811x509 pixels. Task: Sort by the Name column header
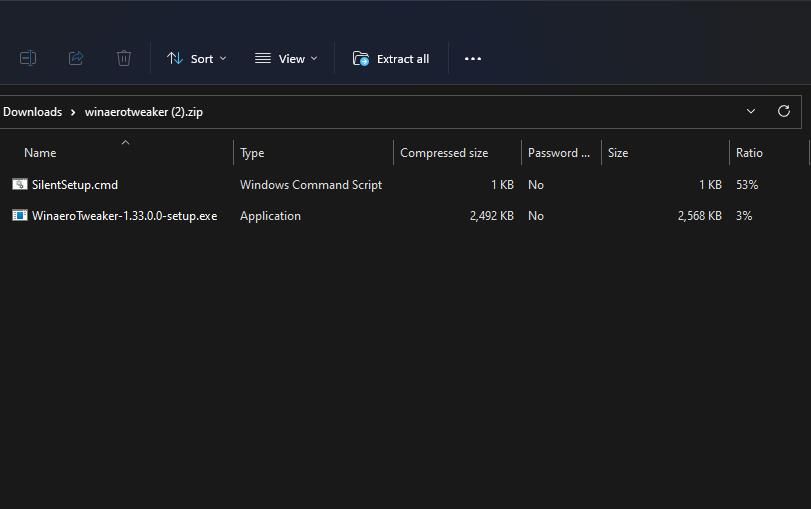(x=40, y=153)
